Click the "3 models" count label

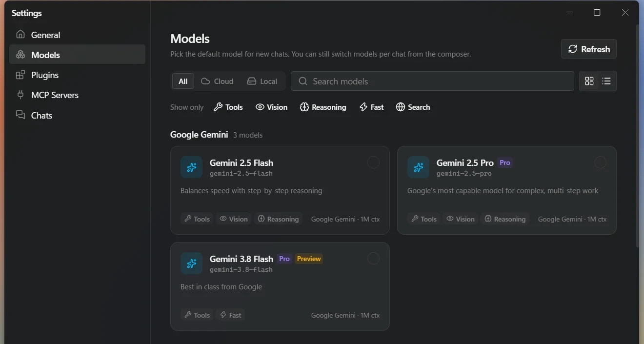point(248,135)
